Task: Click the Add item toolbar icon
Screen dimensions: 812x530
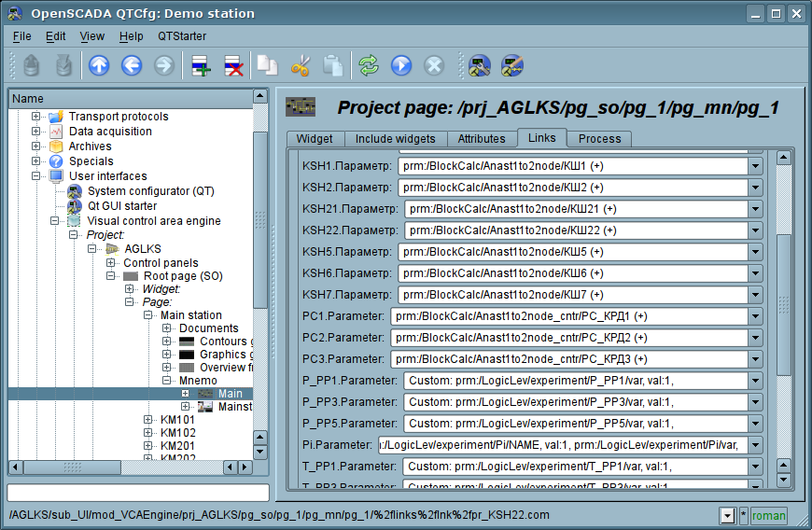Action: tap(201, 65)
